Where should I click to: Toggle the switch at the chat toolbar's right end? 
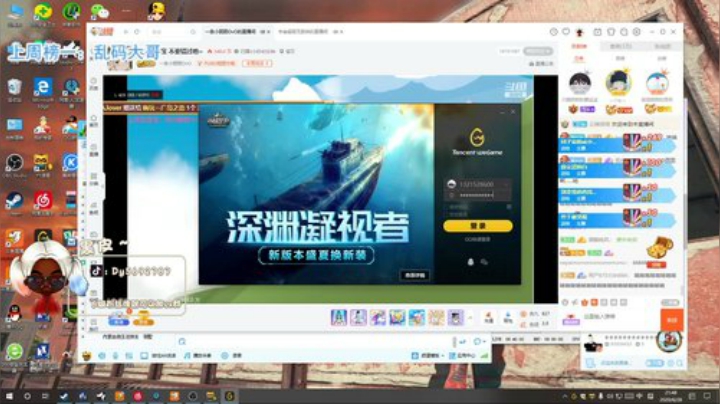(670, 303)
